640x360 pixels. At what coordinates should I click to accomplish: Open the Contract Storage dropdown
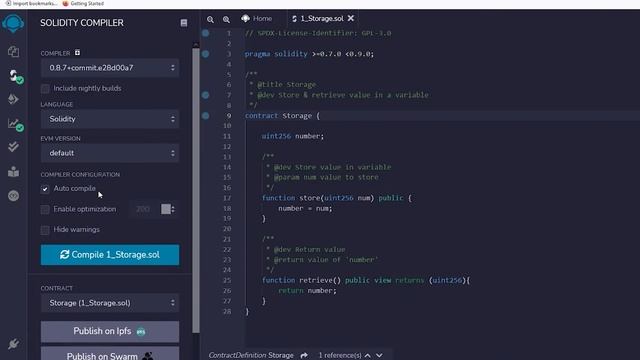(x=110, y=303)
